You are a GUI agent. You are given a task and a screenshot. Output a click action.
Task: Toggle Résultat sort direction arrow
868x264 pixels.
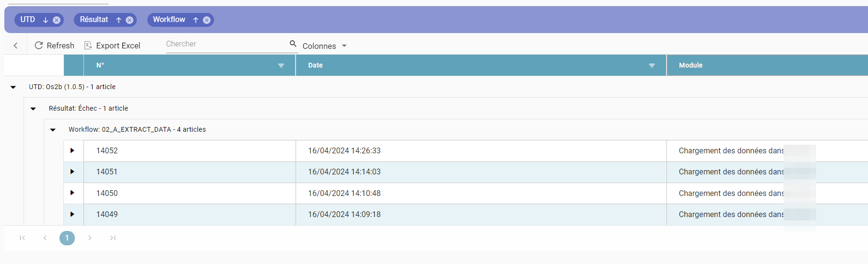click(119, 20)
